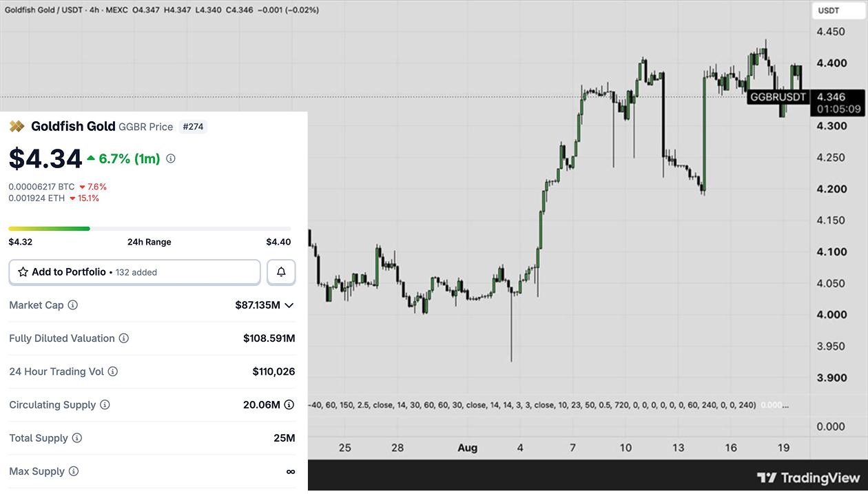Viewport: 868px width, 494px height.
Task: Click the 0.001924 ETH value
Action: pos(37,198)
